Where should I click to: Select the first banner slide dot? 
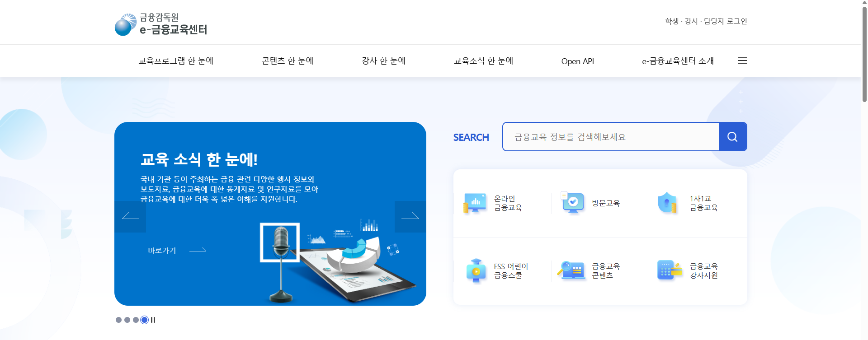[x=118, y=320]
